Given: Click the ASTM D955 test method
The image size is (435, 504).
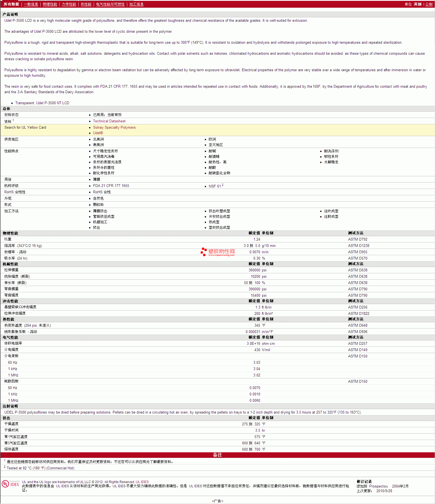Looking at the screenshot, I should coord(358,252).
